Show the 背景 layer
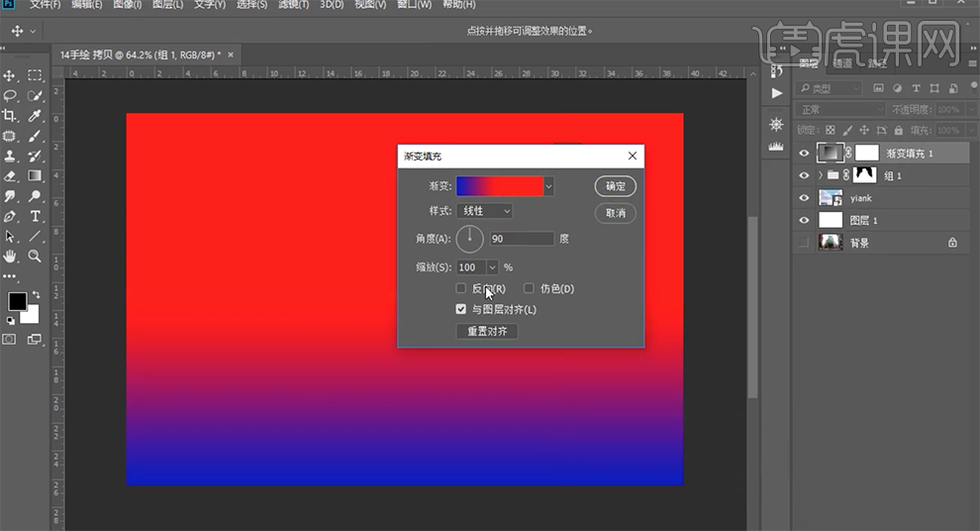 pyautogui.click(x=804, y=243)
